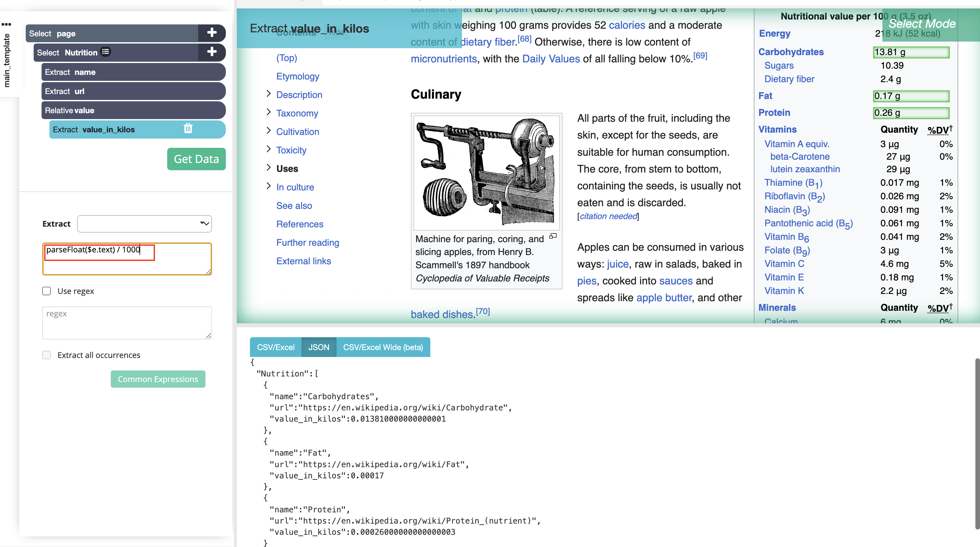Go to (Top) in contents
This screenshot has width=980, height=547.
287,58
